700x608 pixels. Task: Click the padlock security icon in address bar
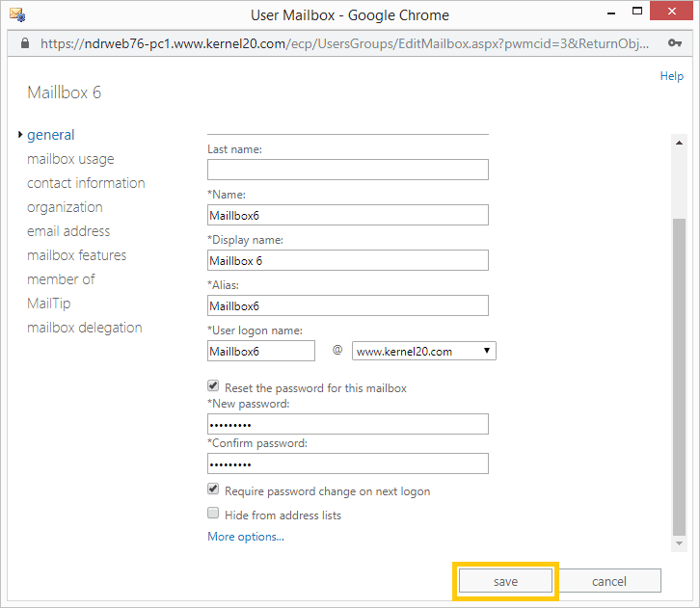pos(25,43)
